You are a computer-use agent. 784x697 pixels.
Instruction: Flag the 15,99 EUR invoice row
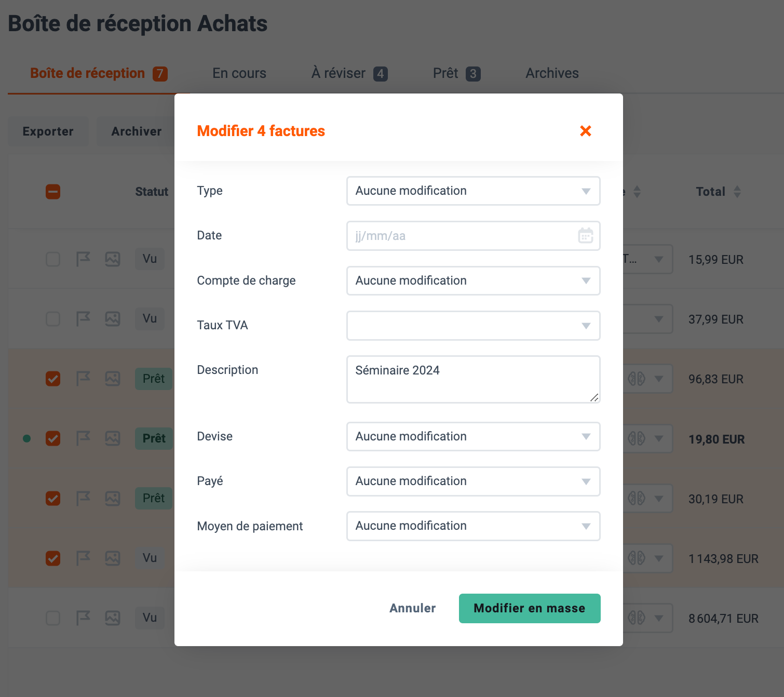(83, 259)
